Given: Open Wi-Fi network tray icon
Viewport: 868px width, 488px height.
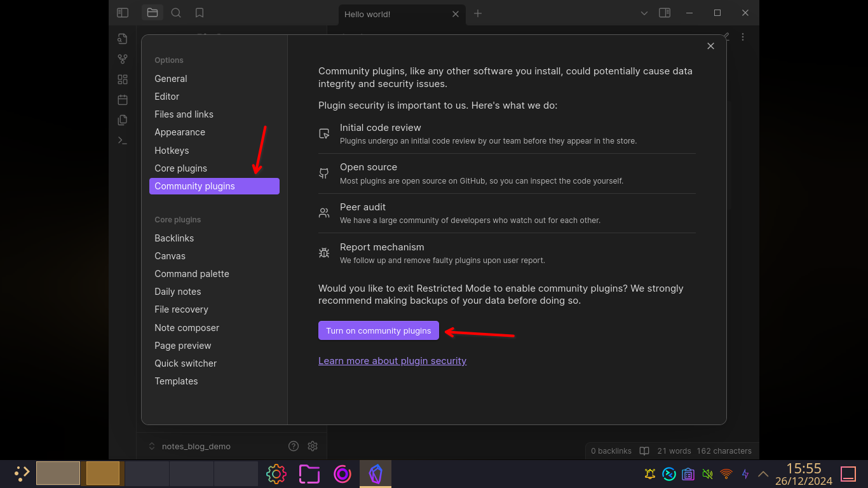Looking at the screenshot, I should 726,474.
